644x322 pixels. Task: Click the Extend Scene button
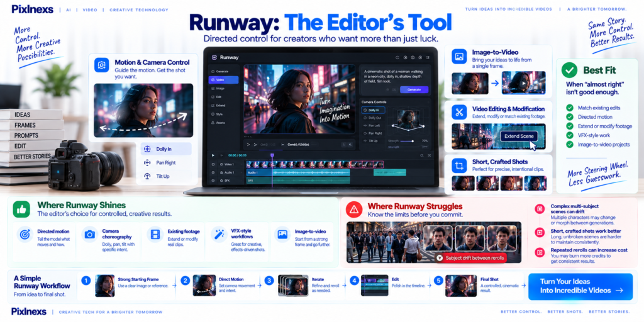[x=519, y=136]
